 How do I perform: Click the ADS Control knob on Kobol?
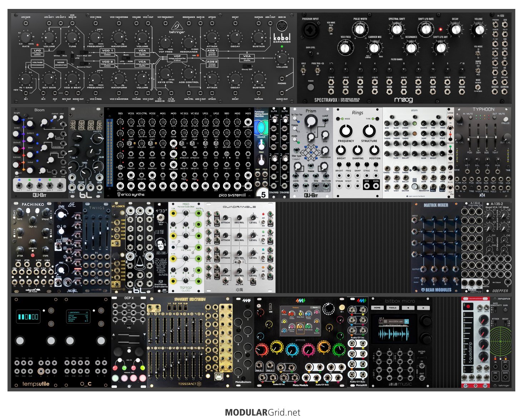click(x=189, y=74)
